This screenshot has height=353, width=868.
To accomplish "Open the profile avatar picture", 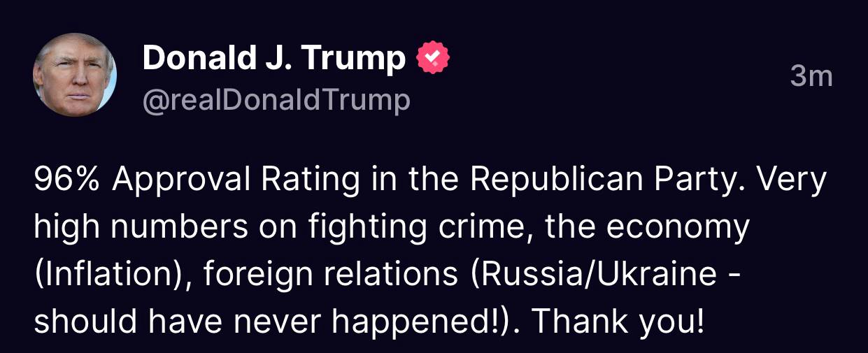I will pyautogui.click(x=75, y=75).
